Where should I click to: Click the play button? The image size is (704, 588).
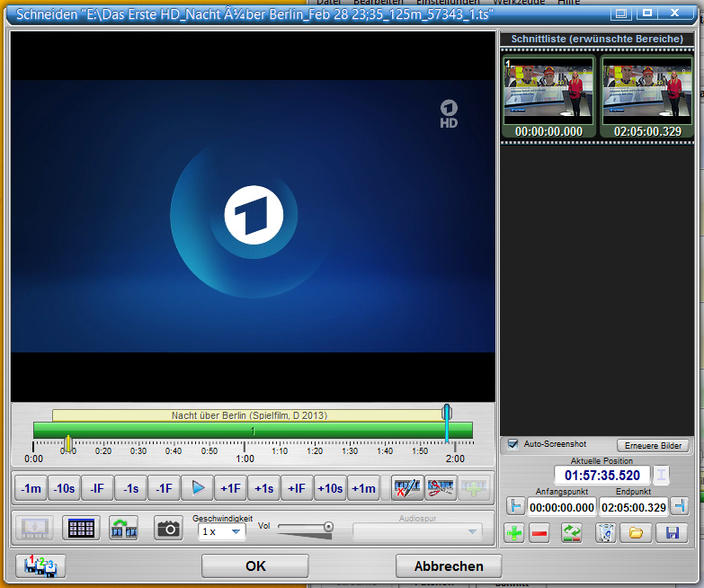pyautogui.click(x=198, y=488)
